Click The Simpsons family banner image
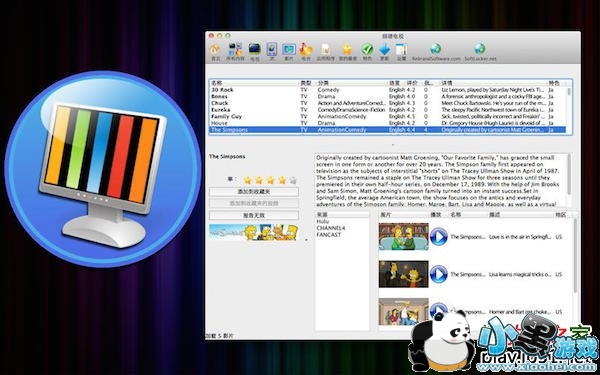This screenshot has height=375, width=600. 254,232
